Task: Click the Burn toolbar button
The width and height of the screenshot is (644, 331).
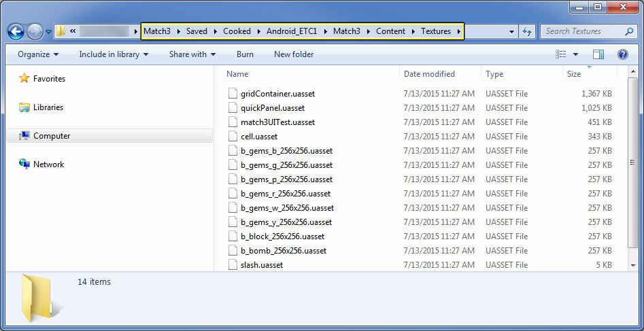Action: click(x=245, y=54)
